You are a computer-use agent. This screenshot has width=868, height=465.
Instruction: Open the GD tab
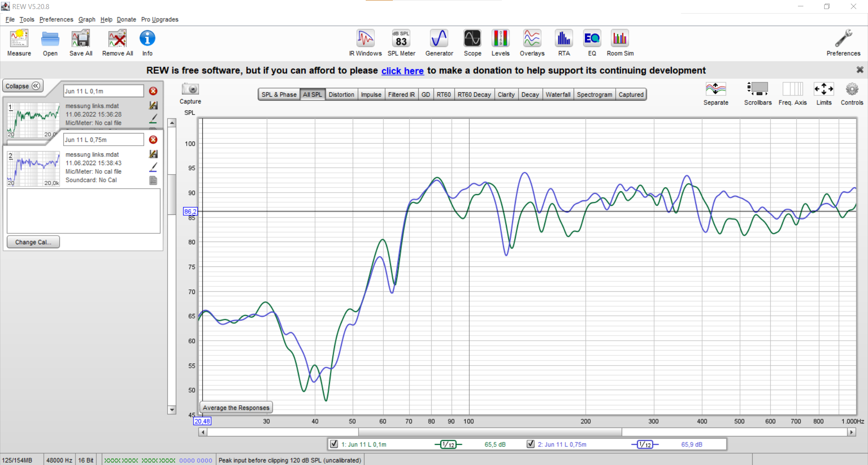[426, 95]
